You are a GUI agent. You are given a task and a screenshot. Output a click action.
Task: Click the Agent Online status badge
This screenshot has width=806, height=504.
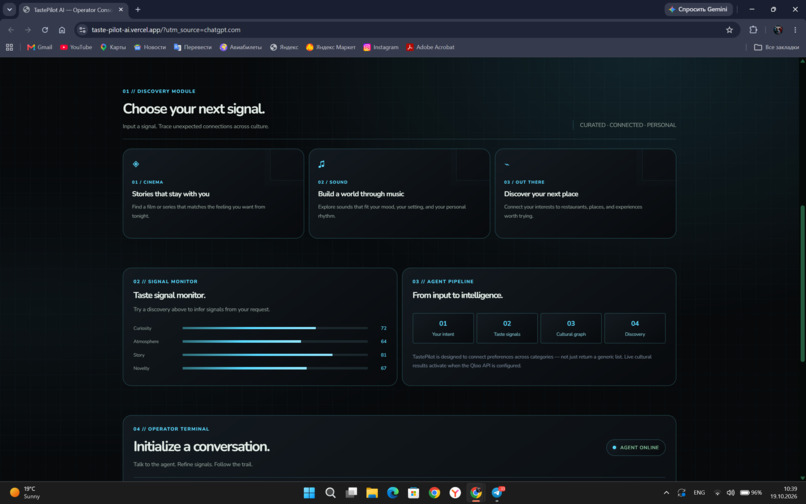pos(636,447)
